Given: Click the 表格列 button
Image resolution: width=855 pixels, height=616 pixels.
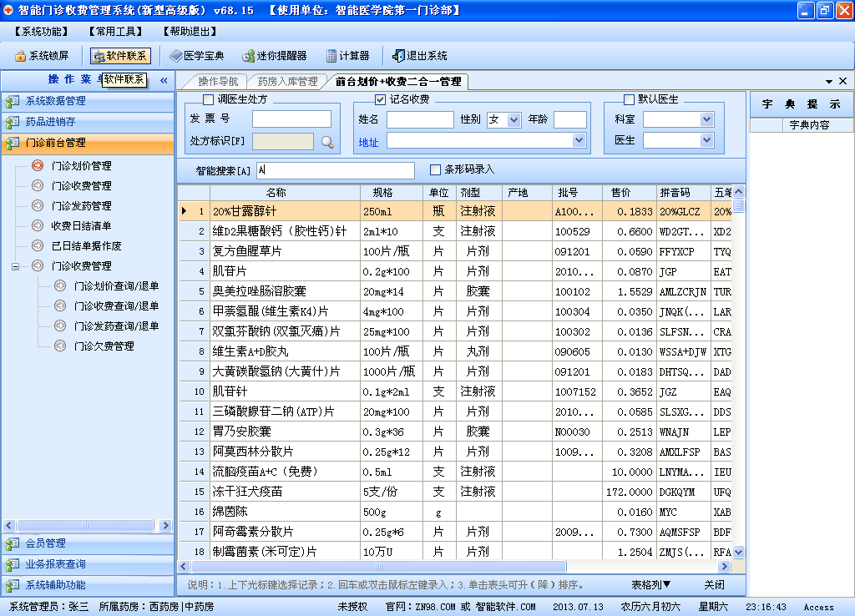Looking at the screenshot, I should [x=651, y=584].
